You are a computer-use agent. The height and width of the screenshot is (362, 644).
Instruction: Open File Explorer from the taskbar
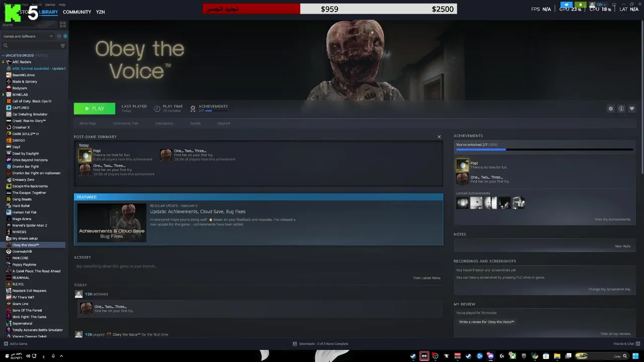557,356
